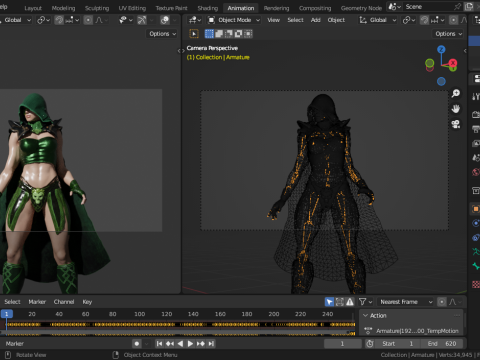Toggle only-errors warning filter in dope sheet
The width and height of the screenshot is (480, 360).
pyautogui.click(x=350, y=302)
